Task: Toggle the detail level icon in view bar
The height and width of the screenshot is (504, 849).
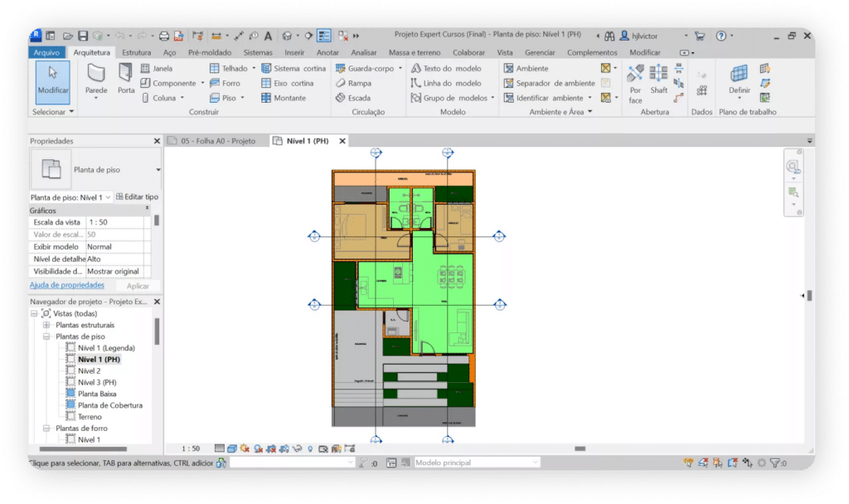Action: (x=220, y=448)
